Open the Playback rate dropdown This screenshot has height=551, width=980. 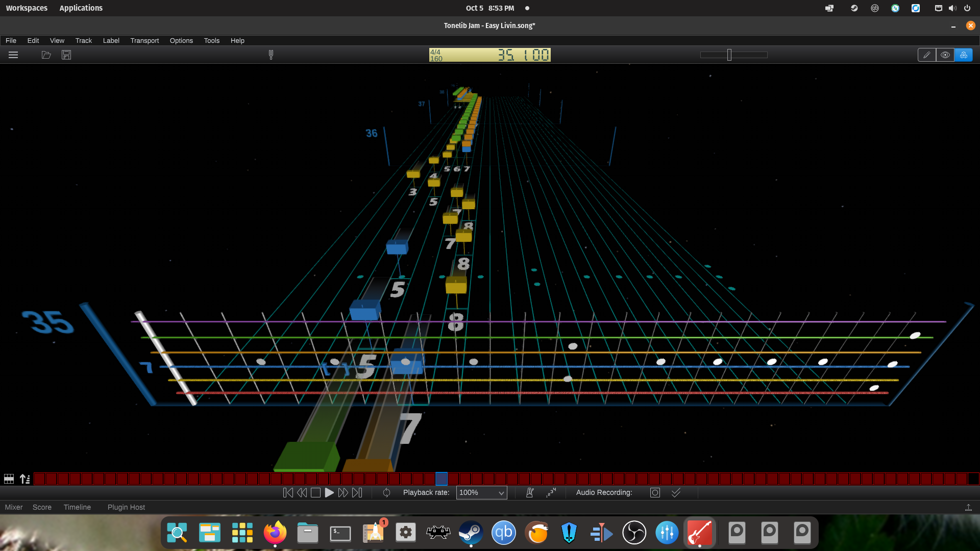[481, 492]
